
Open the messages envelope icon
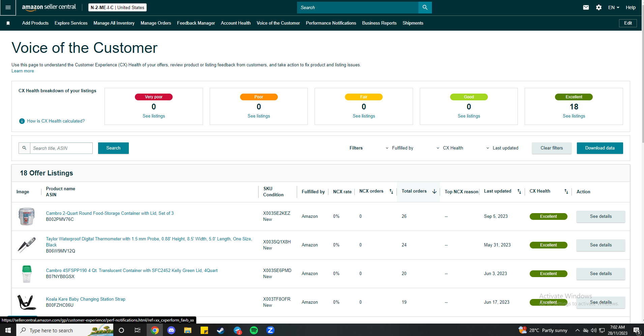(586, 7)
